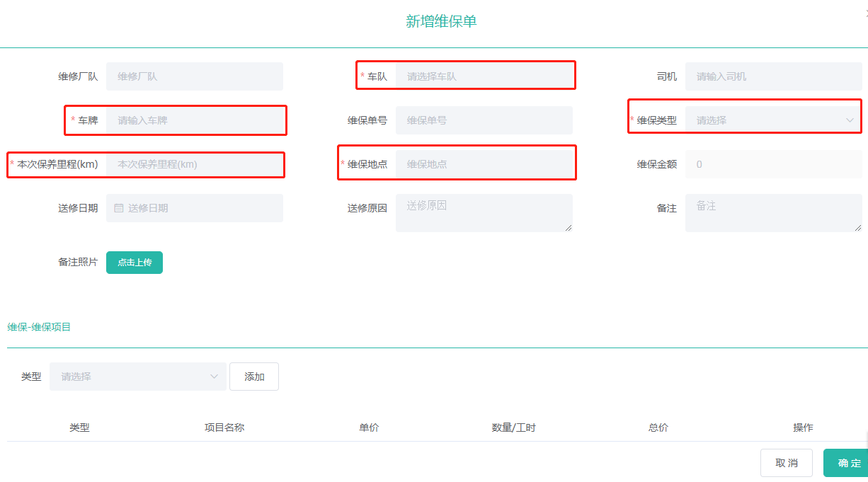
Task: Click into the 车牌 input field
Action: click(x=195, y=120)
